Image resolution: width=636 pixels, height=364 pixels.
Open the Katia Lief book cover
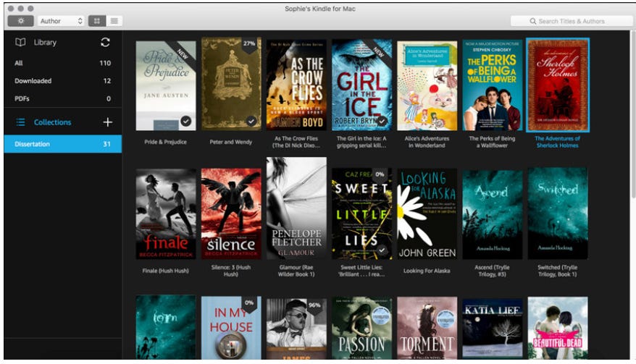click(x=493, y=329)
